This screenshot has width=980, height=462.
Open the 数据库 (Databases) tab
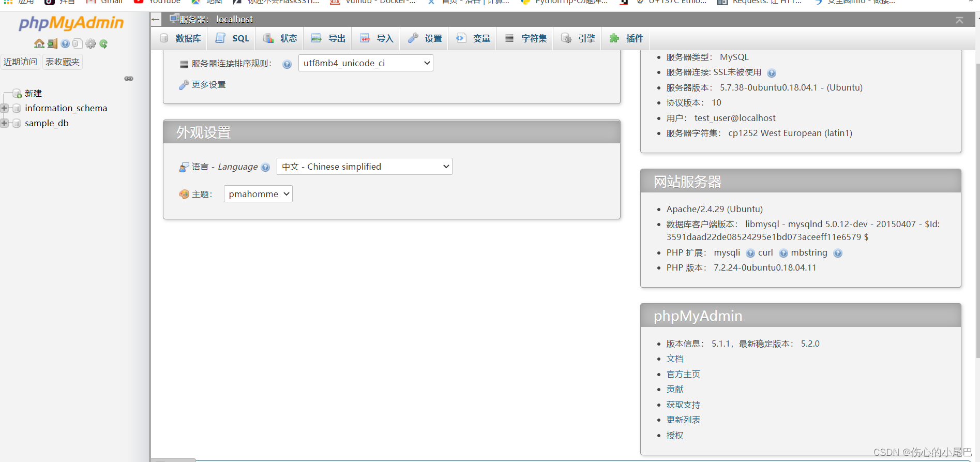tap(180, 38)
